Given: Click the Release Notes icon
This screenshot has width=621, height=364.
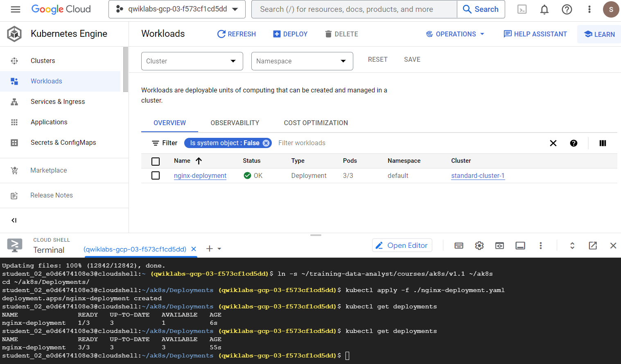Looking at the screenshot, I should coord(14,195).
